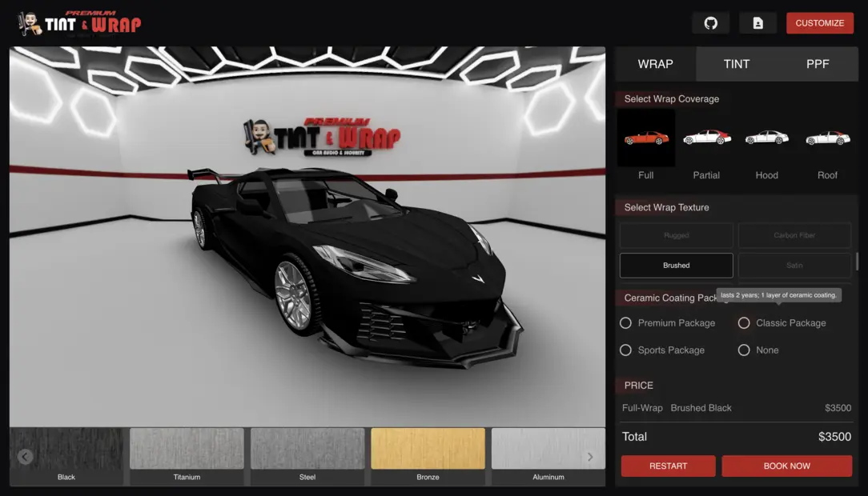The width and height of the screenshot is (868, 496).
Task: Choose the Sports Package radio button
Action: click(626, 350)
